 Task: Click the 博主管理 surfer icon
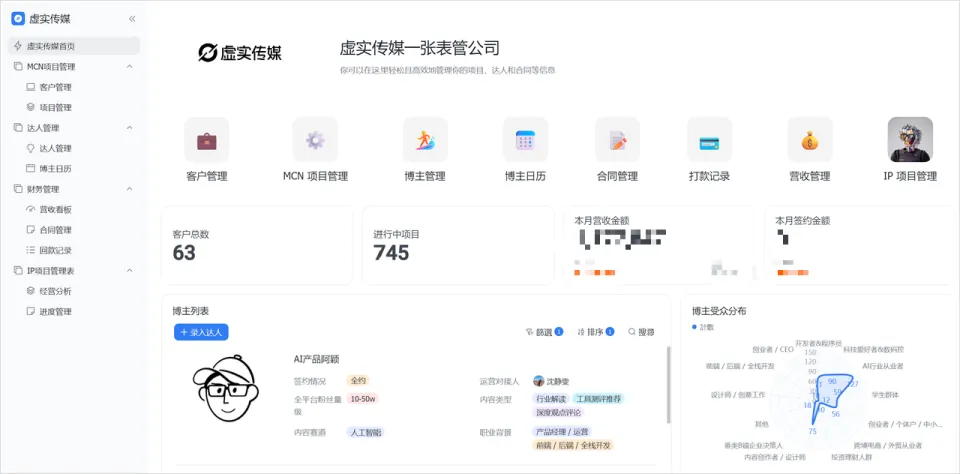[425, 141]
